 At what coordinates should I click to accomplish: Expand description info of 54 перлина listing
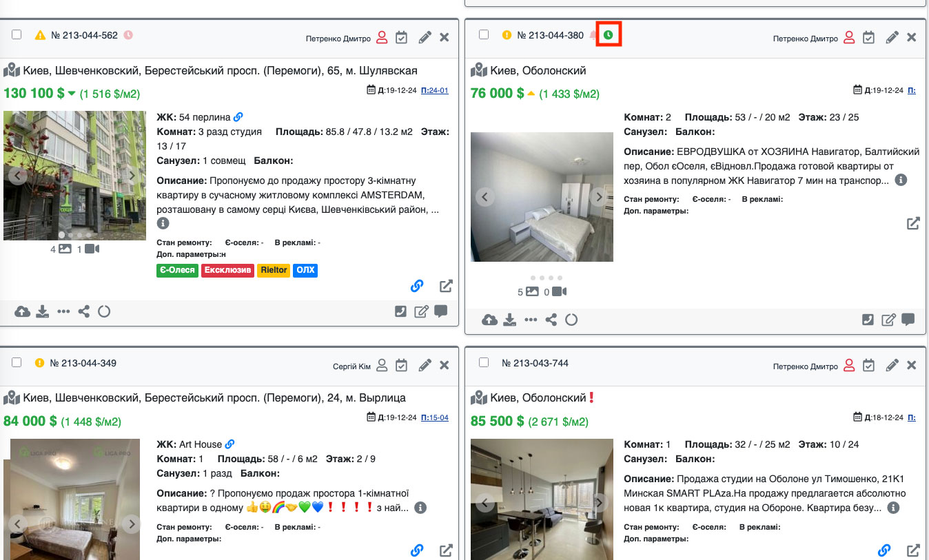[163, 223]
